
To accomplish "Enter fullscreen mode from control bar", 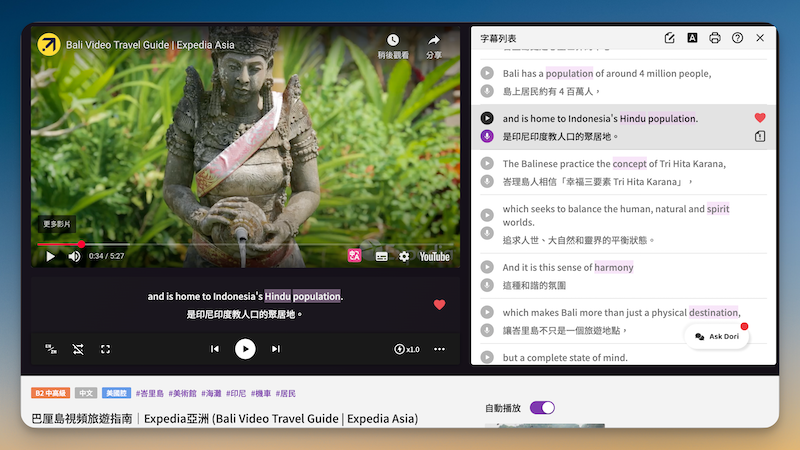I will click(105, 349).
